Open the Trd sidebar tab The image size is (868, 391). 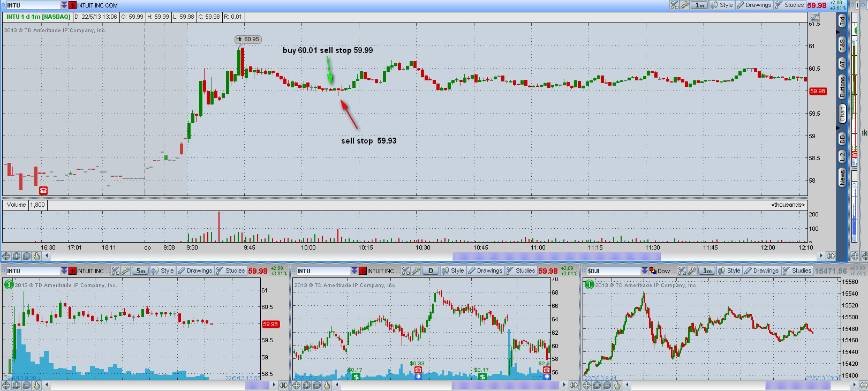tap(842, 20)
